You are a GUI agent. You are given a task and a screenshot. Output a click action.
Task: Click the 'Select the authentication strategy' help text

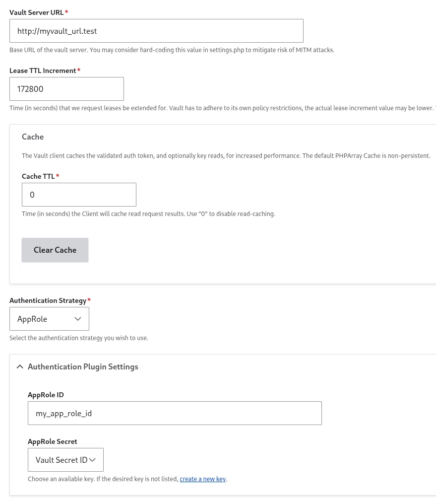(79, 338)
